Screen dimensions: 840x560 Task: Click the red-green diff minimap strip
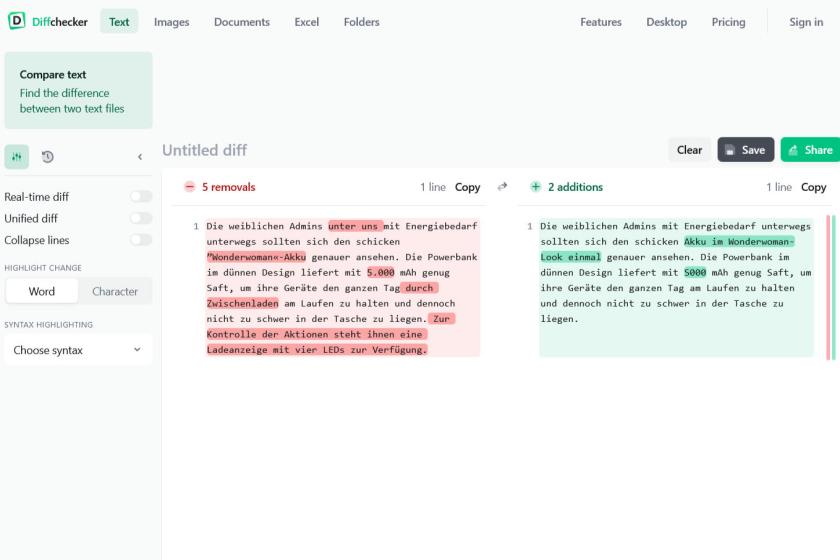click(x=831, y=287)
